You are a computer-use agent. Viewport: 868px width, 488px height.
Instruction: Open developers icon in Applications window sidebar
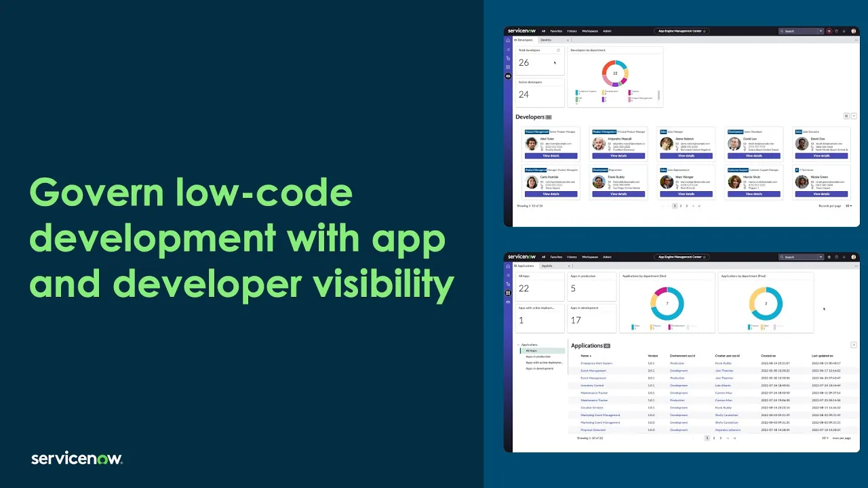tap(508, 302)
